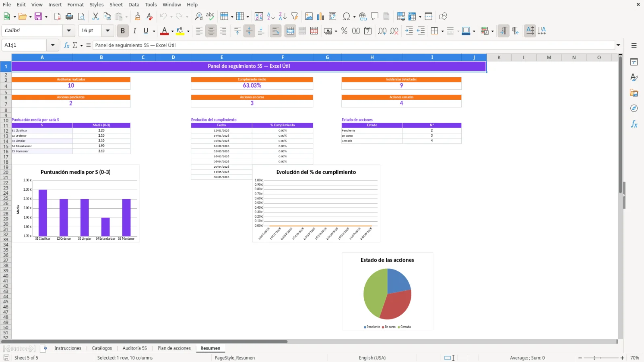
Task: Select row 12 header
Action: coord(6,131)
